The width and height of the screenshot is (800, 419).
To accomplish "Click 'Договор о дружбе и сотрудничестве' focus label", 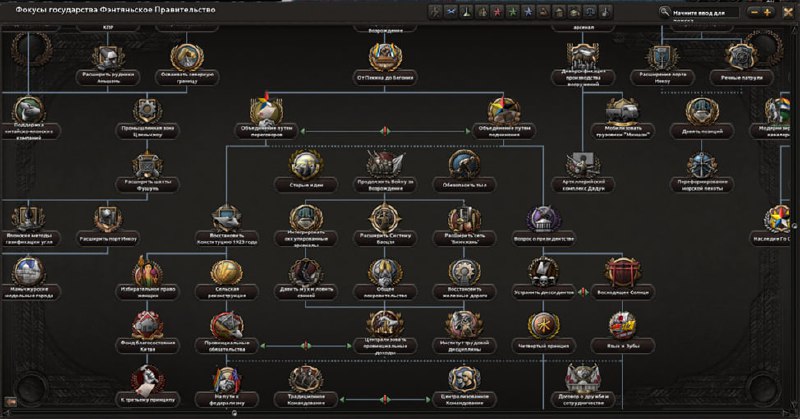I will click(x=583, y=400).
